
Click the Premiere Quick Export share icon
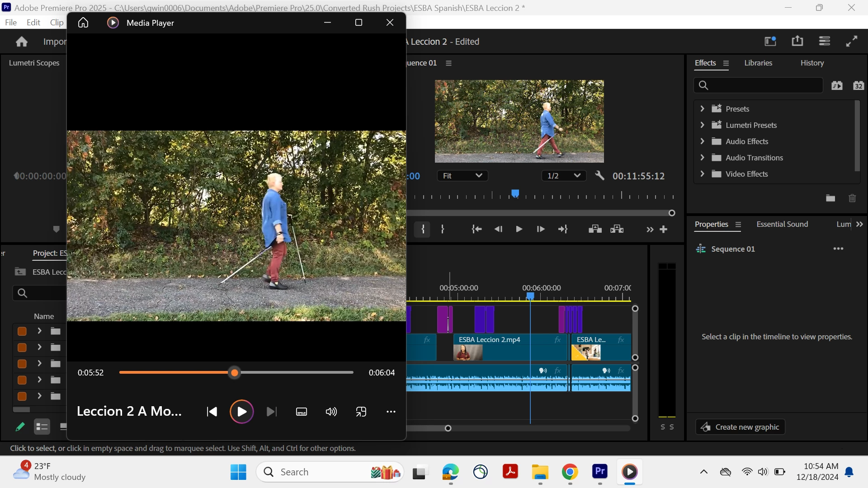797,41
